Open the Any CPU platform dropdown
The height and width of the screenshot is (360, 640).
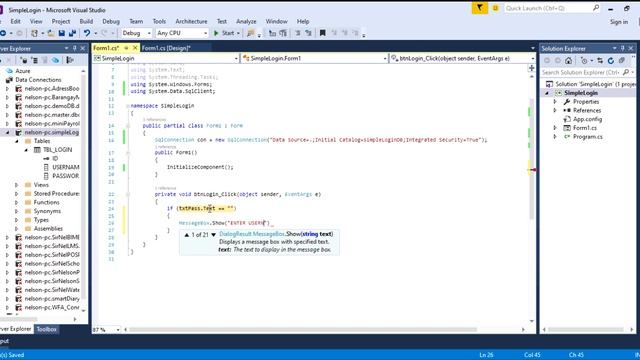(205, 33)
